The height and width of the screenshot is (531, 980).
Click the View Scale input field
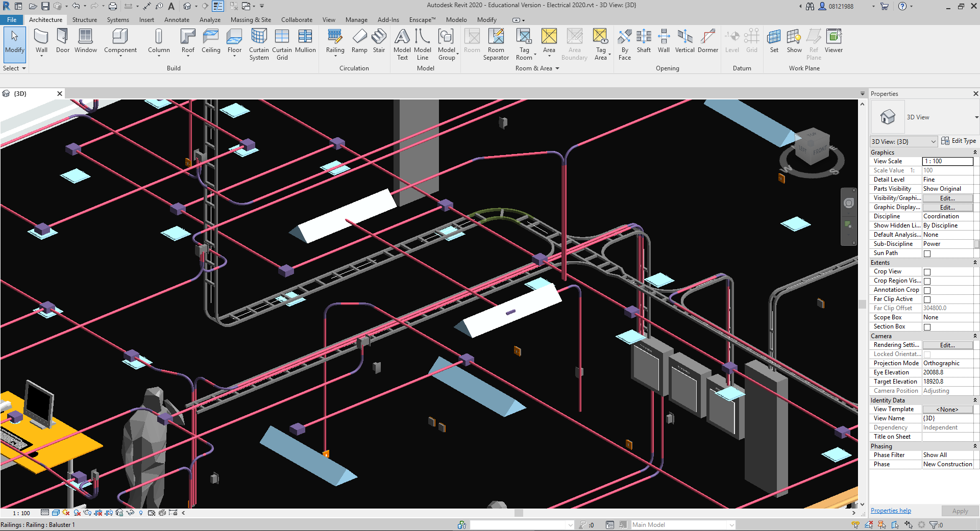[x=947, y=161]
